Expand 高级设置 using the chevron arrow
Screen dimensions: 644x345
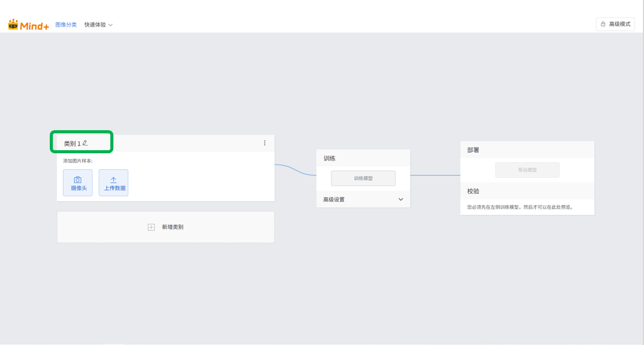tap(401, 199)
